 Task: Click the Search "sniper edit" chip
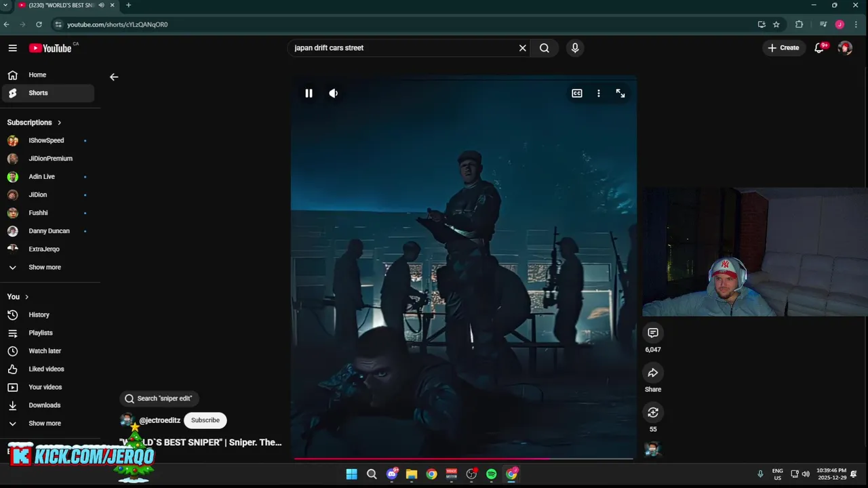(159, 399)
